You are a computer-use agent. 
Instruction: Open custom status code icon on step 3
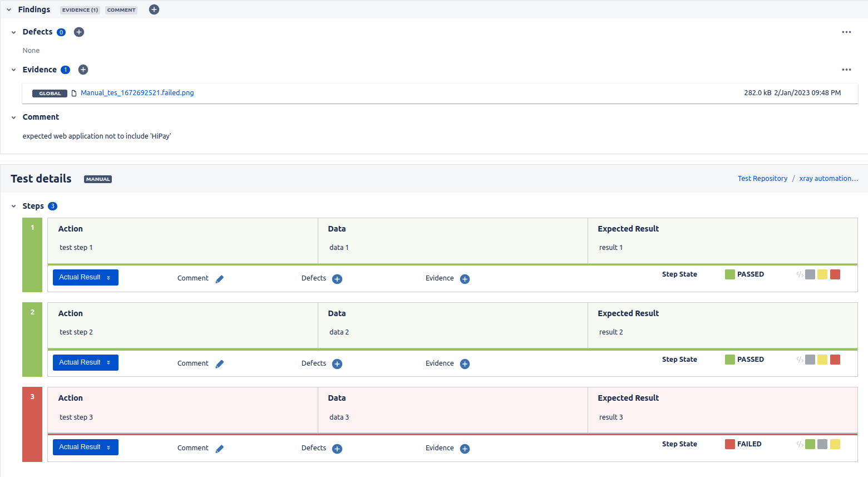800,444
